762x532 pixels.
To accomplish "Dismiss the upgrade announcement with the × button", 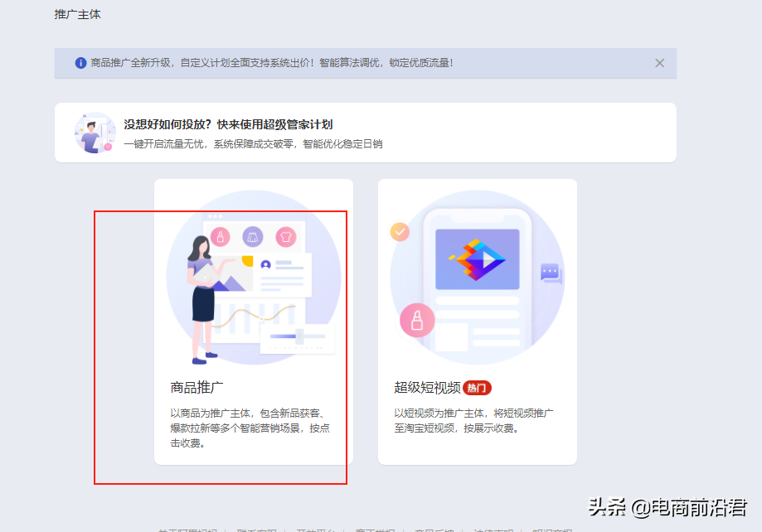I will click(x=659, y=62).
